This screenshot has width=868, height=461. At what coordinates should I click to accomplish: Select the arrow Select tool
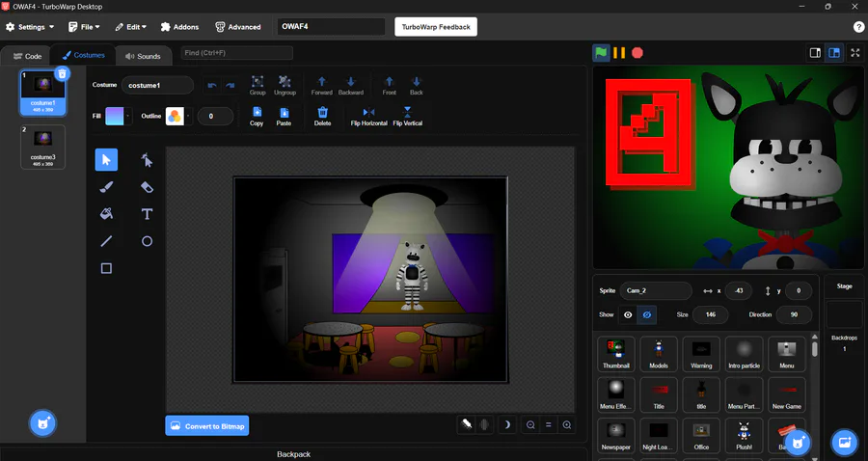[x=106, y=160]
